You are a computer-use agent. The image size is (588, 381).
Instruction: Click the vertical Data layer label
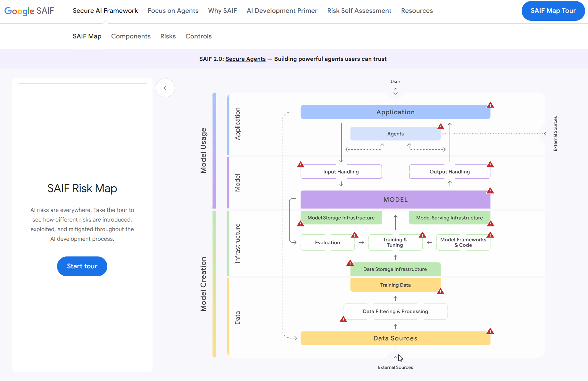pyautogui.click(x=237, y=318)
